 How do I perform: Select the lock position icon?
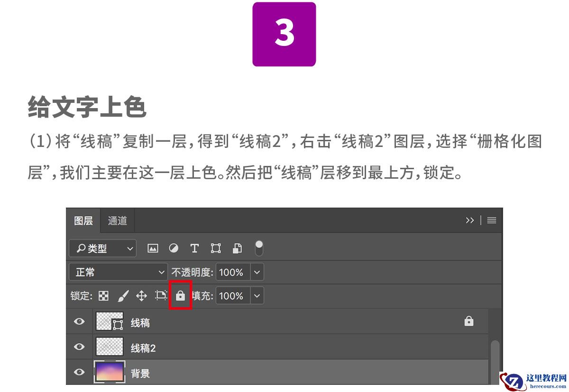(x=141, y=295)
